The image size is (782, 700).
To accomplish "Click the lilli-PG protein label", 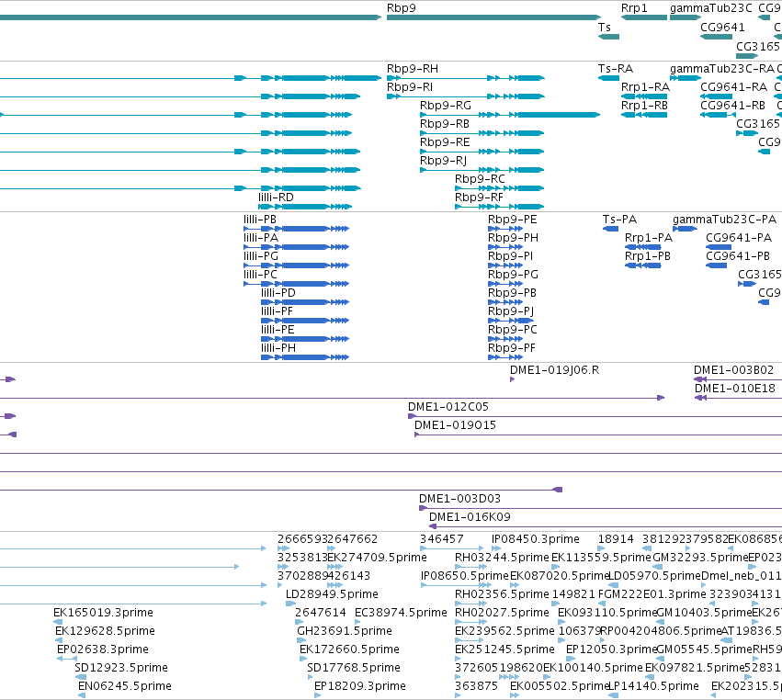I will pyautogui.click(x=261, y=255).
